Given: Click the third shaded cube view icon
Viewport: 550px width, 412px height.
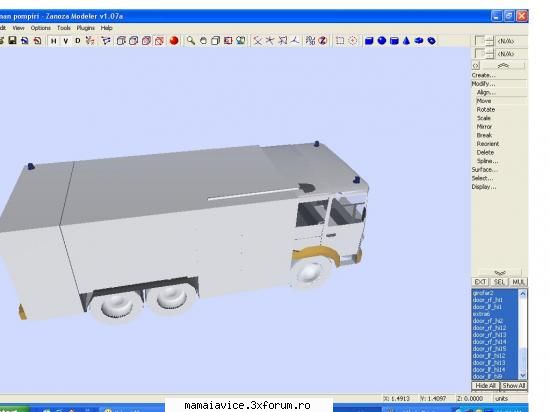Looking at the screenshot, I should [x=147, y=41].
